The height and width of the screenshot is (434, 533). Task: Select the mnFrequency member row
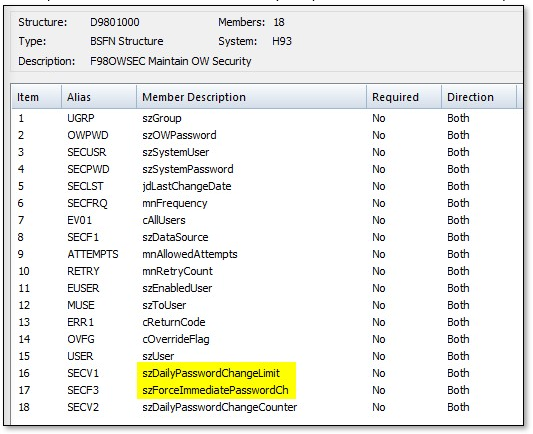click(267, 203)
